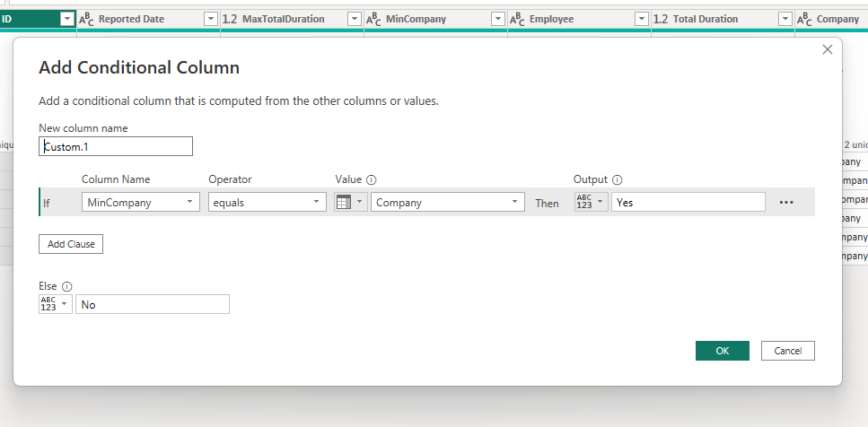The height and width of the screenshot is (427, 868).
Task: Open the Reported Date column filter dropdown
Action: click(x=211, y=19)
